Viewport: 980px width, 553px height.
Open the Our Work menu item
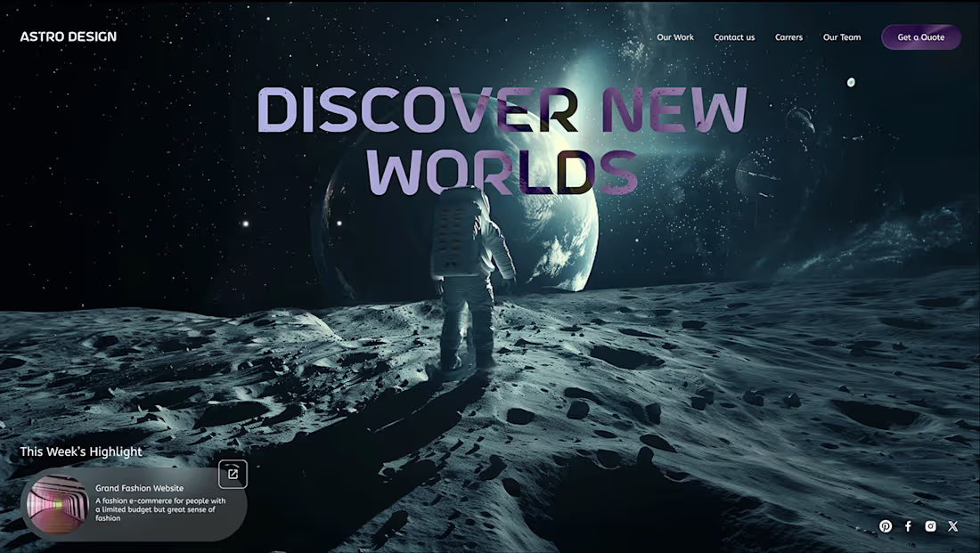pyautogui.click(x=674, y=37)
